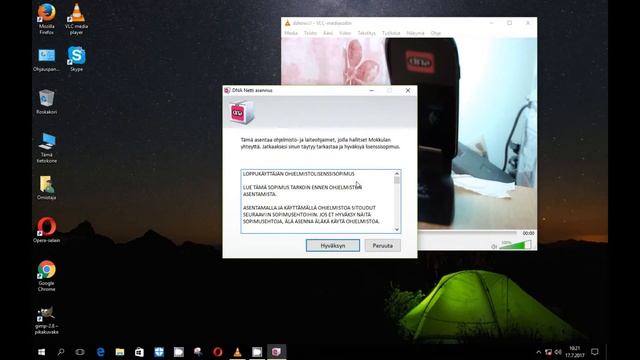Click the license scrollbar down arrow

(x=397, y=229)
